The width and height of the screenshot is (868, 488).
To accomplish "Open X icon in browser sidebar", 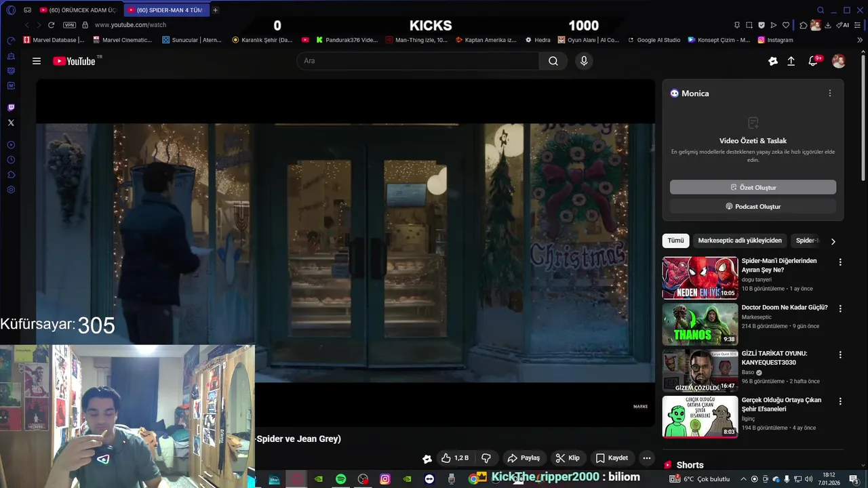I will 11,123.
